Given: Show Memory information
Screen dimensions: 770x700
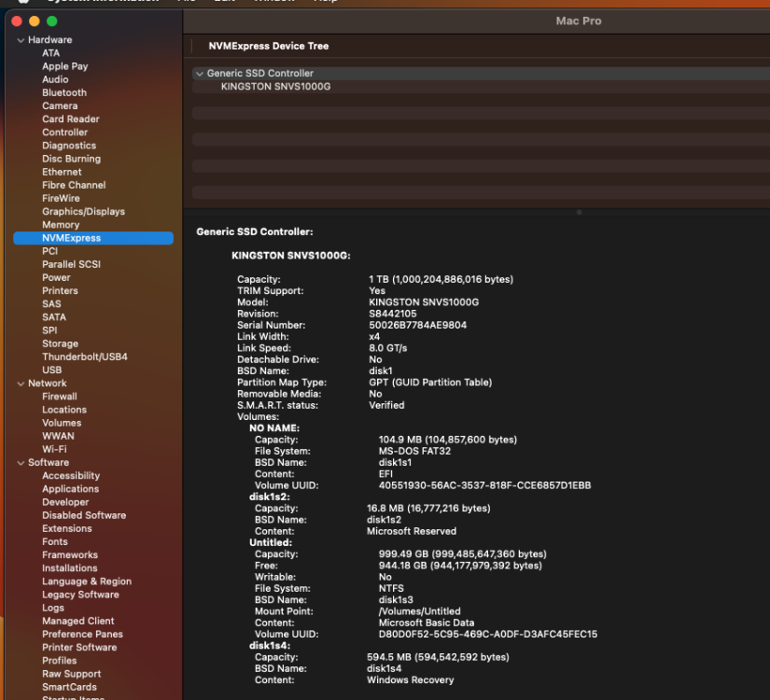Looking at the screenshot, I should pos(61,225).
